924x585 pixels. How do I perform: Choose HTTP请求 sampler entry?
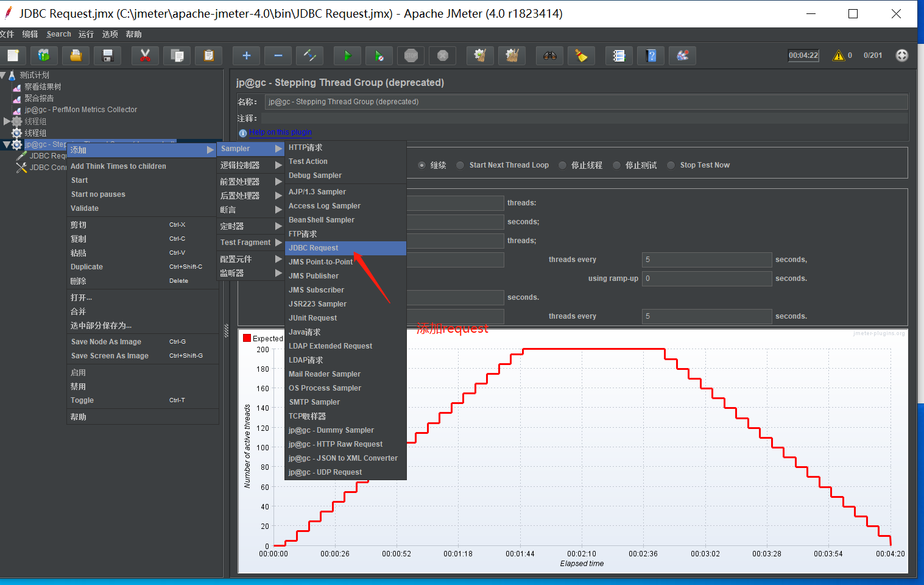point(345,147)
